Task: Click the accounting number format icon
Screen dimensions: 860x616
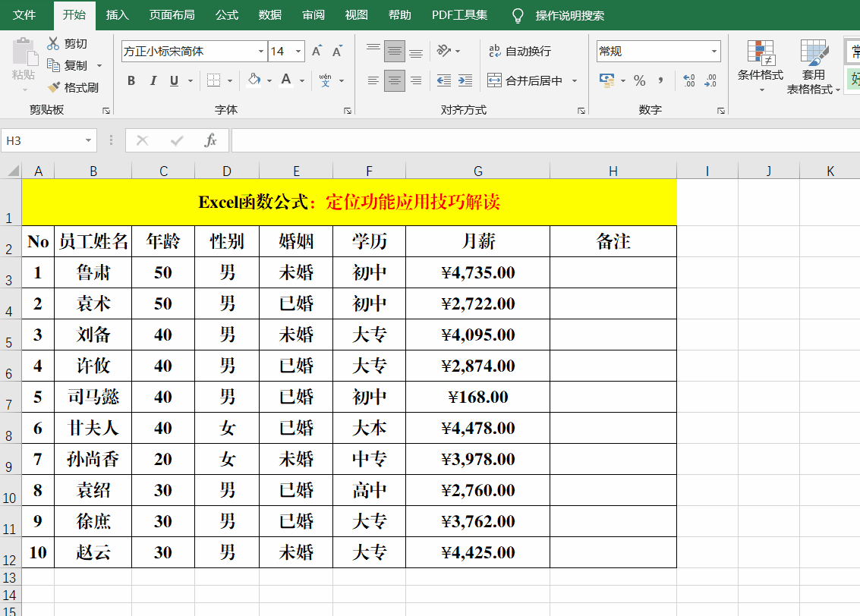Action: (606, 80)
